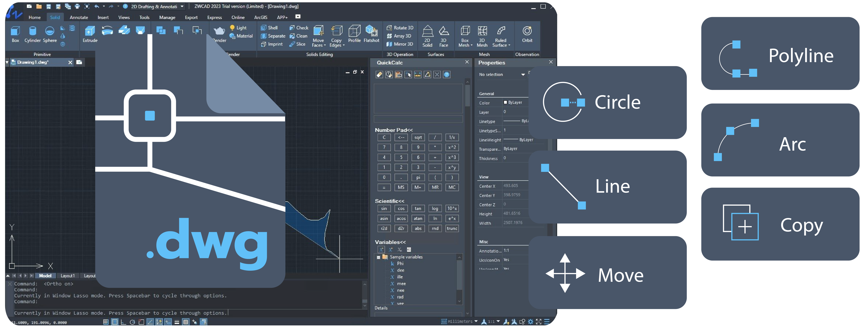Click the Flatshot tool icon
This screenshot has width=868, height=329.
pos(371,31)
